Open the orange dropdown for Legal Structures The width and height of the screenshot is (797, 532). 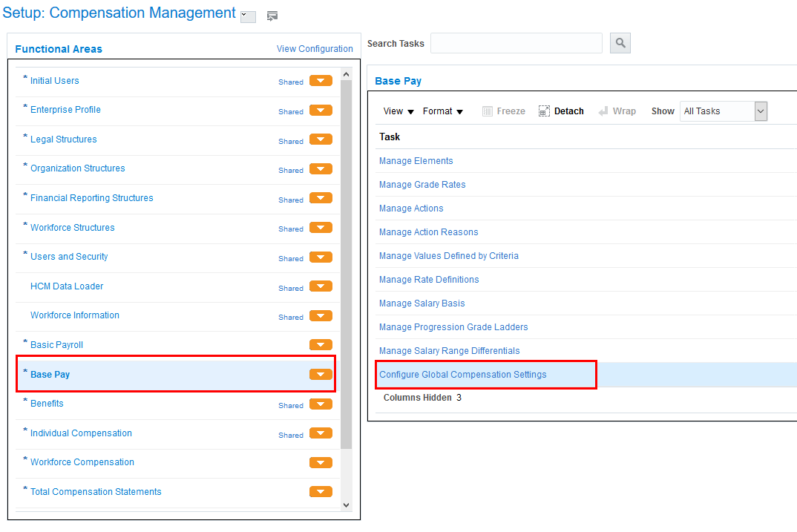321,140
